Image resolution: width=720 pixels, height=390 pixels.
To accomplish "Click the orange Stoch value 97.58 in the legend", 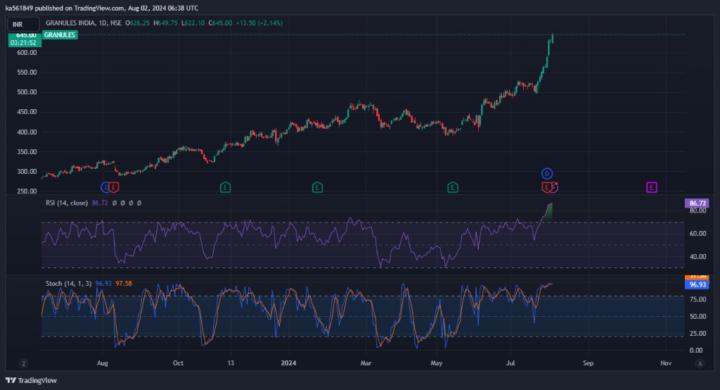I will [x=124, y=283].
